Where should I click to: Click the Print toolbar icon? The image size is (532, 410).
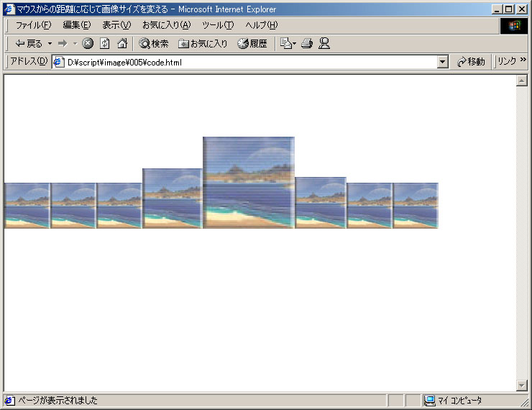pos(307,43)
